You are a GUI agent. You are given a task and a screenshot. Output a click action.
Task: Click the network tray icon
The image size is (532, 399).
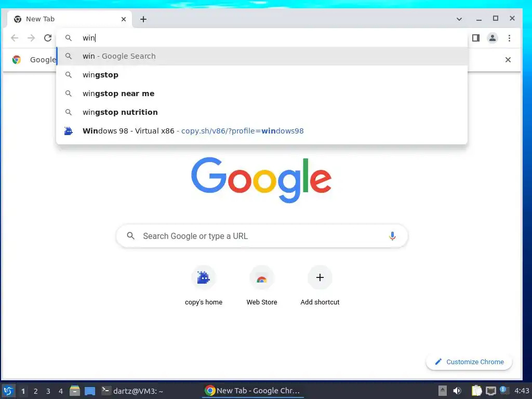pyautogui.click(x=490, y=391)
